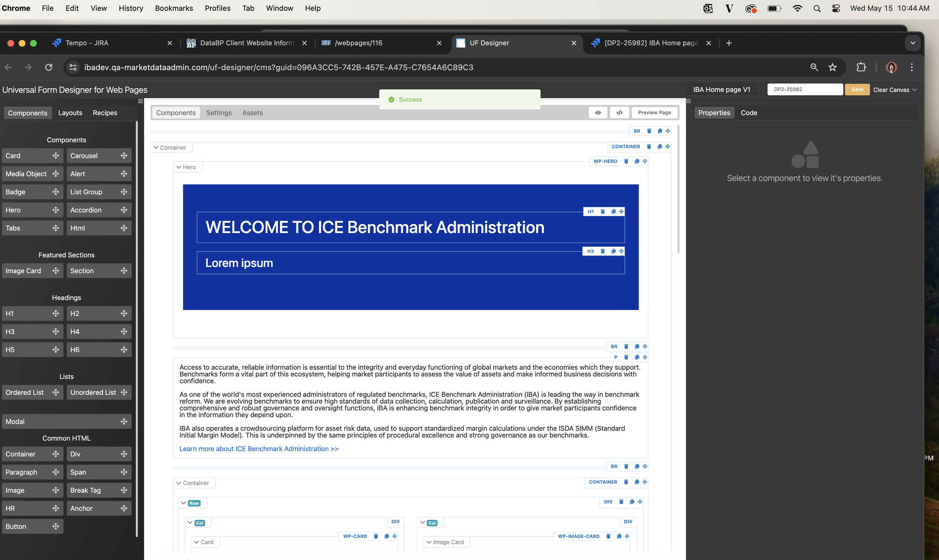Screen dimensions: 939x560
Task: Open the Settings tab in canvas
Action: pos(219,113)
